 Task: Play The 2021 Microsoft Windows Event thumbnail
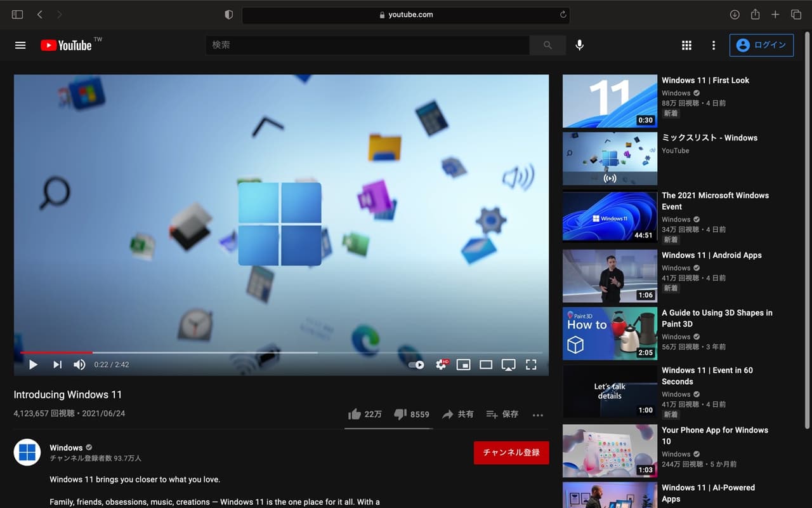point(610,217)
